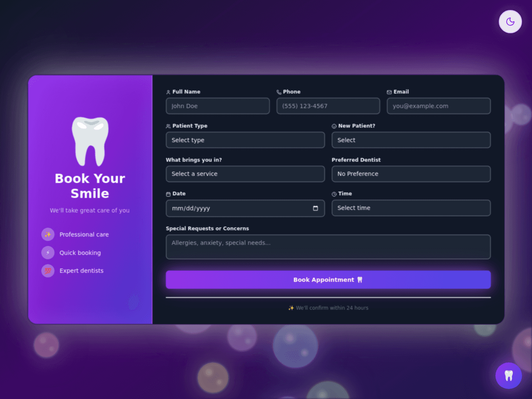The image size is (532, 399).
Task: Open the calendar picker icon in the Date field
Action: 315,208
